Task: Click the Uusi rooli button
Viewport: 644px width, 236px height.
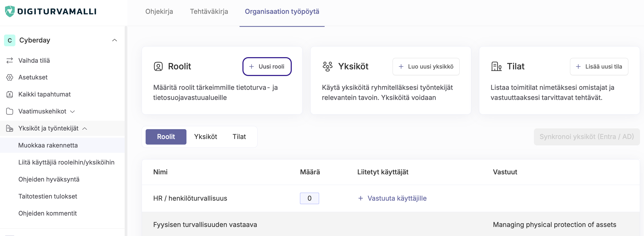Action: click(x=267, y=66)
